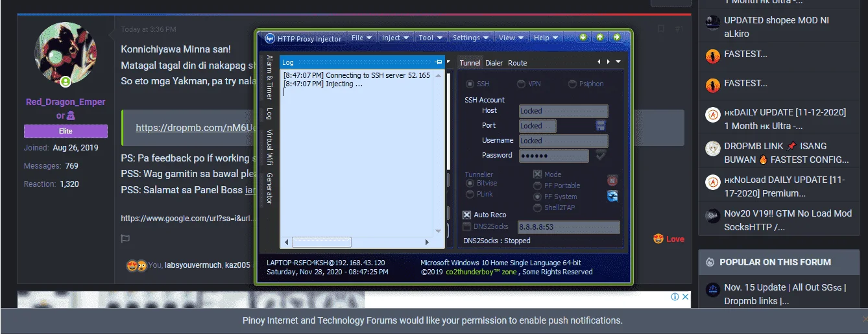This screenshot has height=334, width=868.
Task: Open Red_Dragon_Emperor's profile link
Action: click(66, 108)
